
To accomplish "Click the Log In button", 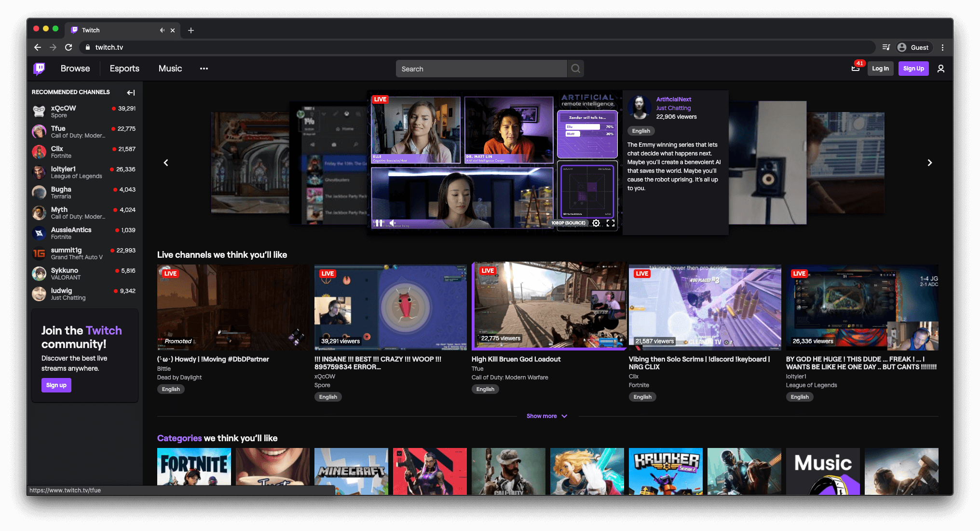I will click(880, 68).
